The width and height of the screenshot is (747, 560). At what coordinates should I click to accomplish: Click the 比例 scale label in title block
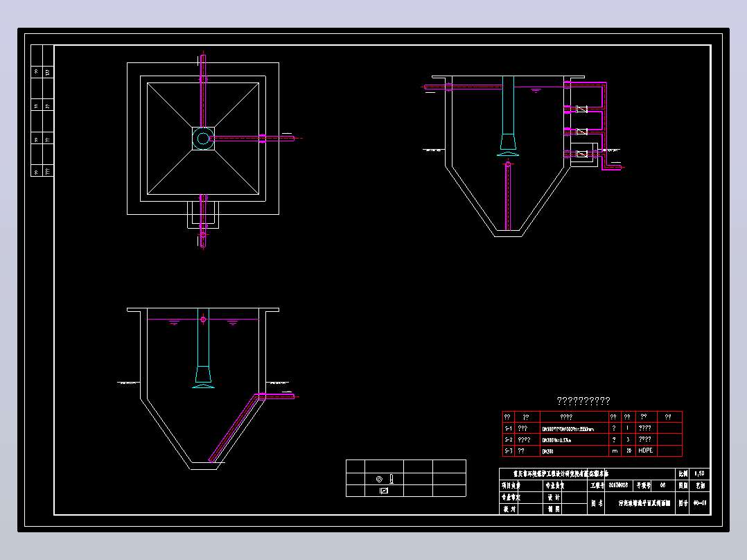(x=683, y=474)
